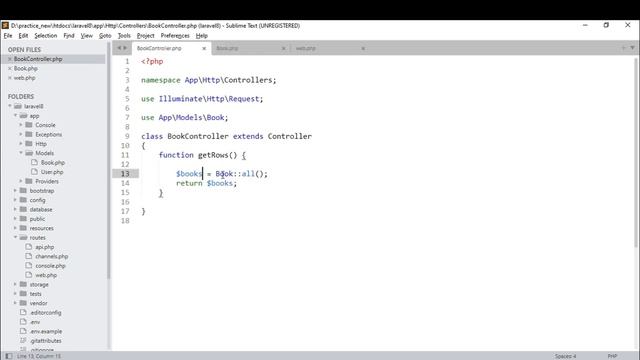Open Book.php under Models folder
The width and height of the screenshot is (640, 360).
point(53,162)
